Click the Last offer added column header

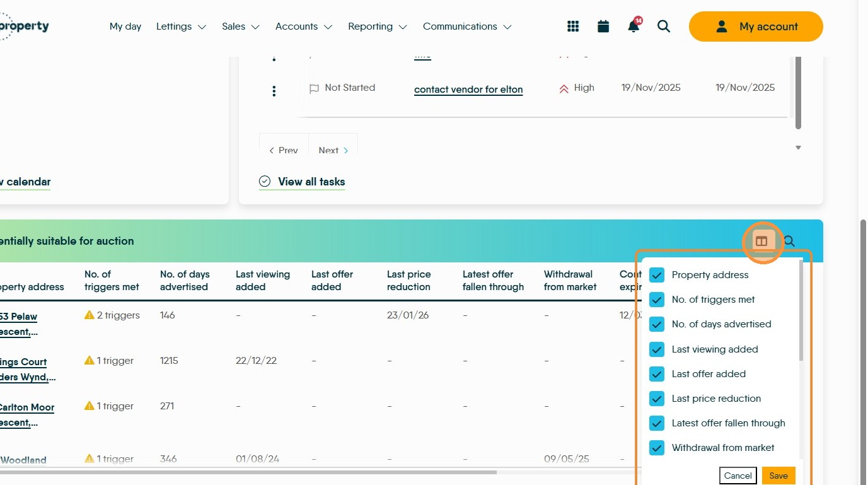[x=332, y=281]
